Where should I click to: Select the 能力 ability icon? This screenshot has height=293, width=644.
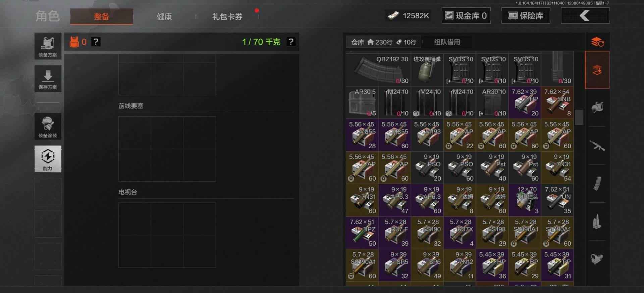[48, 159]
